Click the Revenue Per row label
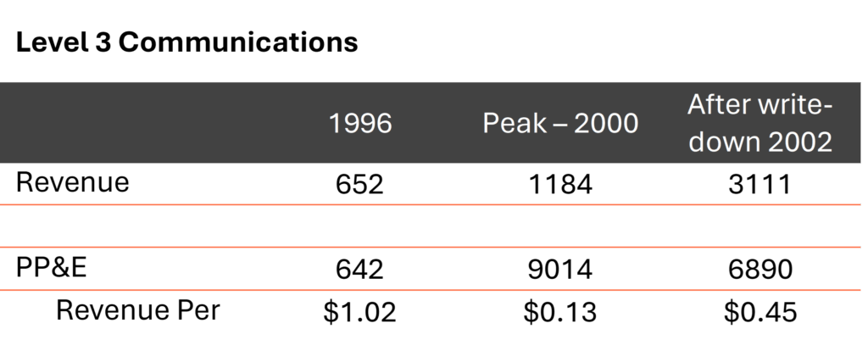868x340 pixels. tap(138, 311)
